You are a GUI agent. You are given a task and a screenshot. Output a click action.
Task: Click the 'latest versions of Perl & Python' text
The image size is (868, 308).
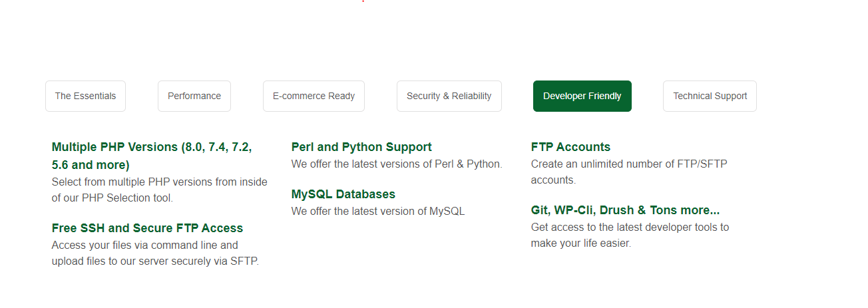point(397,164)
